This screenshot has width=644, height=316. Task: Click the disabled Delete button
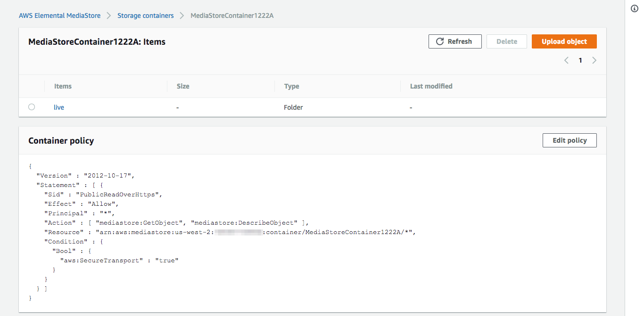tap(506, 41)
